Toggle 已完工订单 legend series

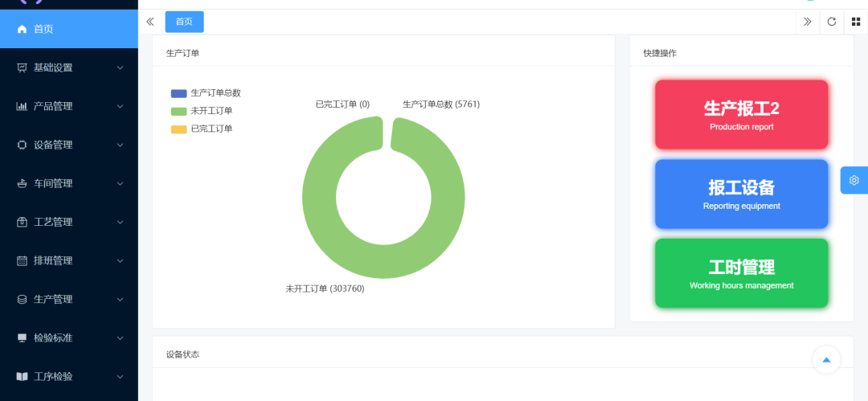pyautogui.click(x=178, y=129)
